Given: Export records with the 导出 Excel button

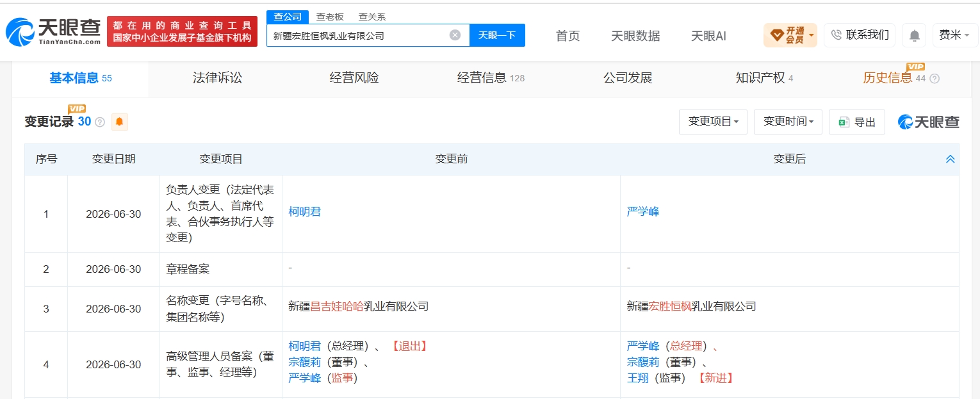Looking at the screenshot, I should click(x=856, y=122).
